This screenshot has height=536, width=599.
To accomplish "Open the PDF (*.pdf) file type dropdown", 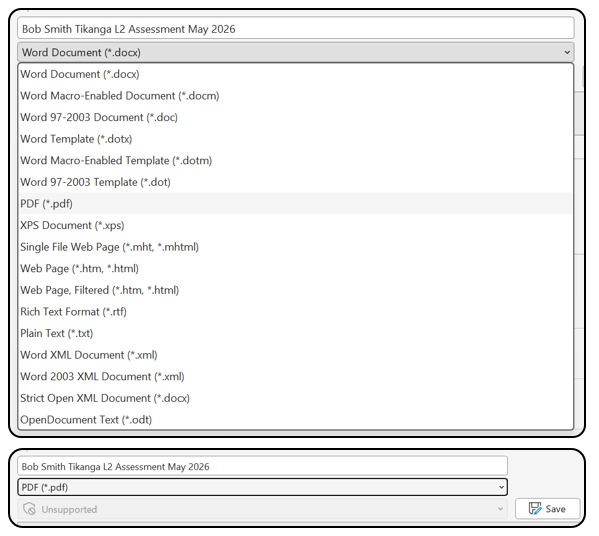I will [x=262, y=487].
